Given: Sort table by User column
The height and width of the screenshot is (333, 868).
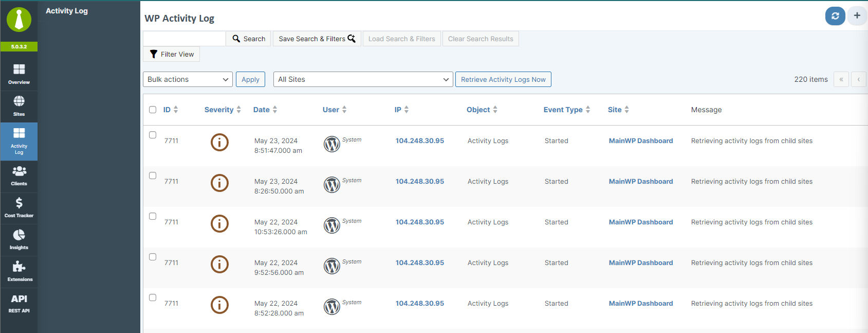Looking at the screenshot, I should tap(335, 110).
